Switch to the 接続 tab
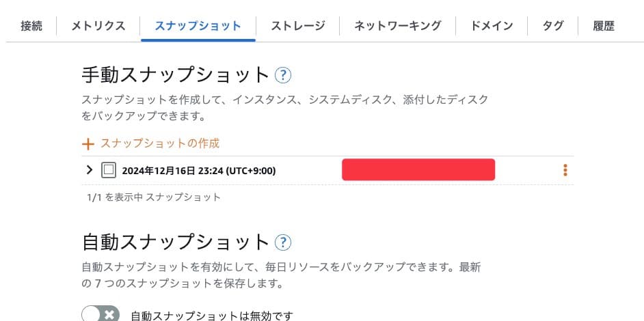 tap(31, 26)
